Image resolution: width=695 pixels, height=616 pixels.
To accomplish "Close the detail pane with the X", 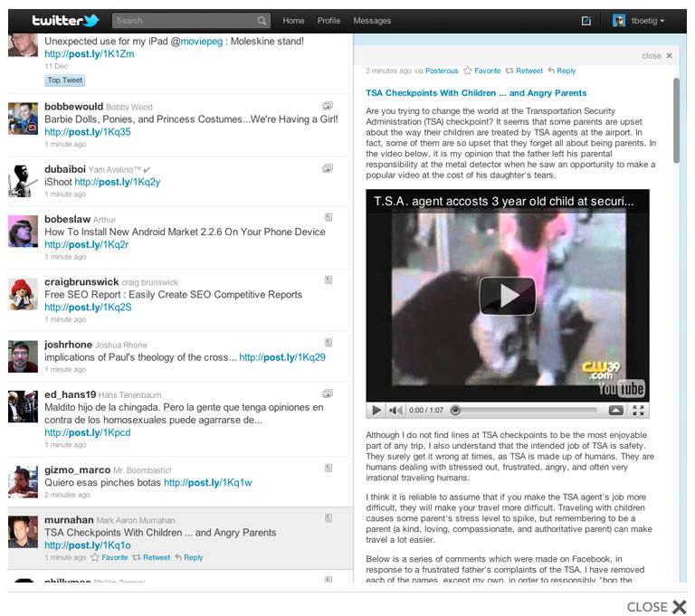I will click(x=670, y=56).
